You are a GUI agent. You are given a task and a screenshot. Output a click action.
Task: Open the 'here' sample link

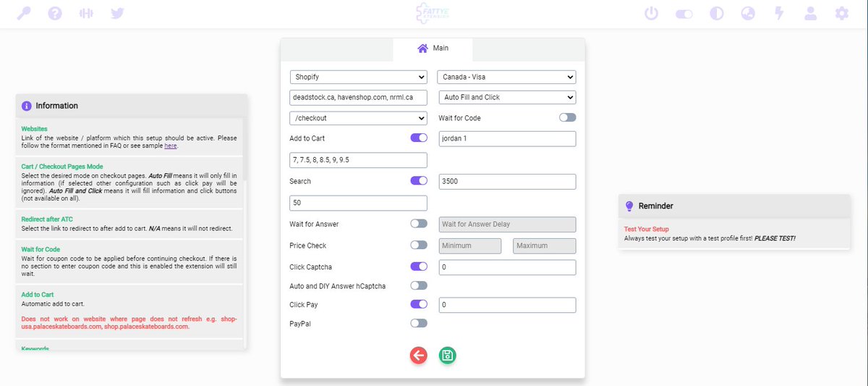pos(170,146)
